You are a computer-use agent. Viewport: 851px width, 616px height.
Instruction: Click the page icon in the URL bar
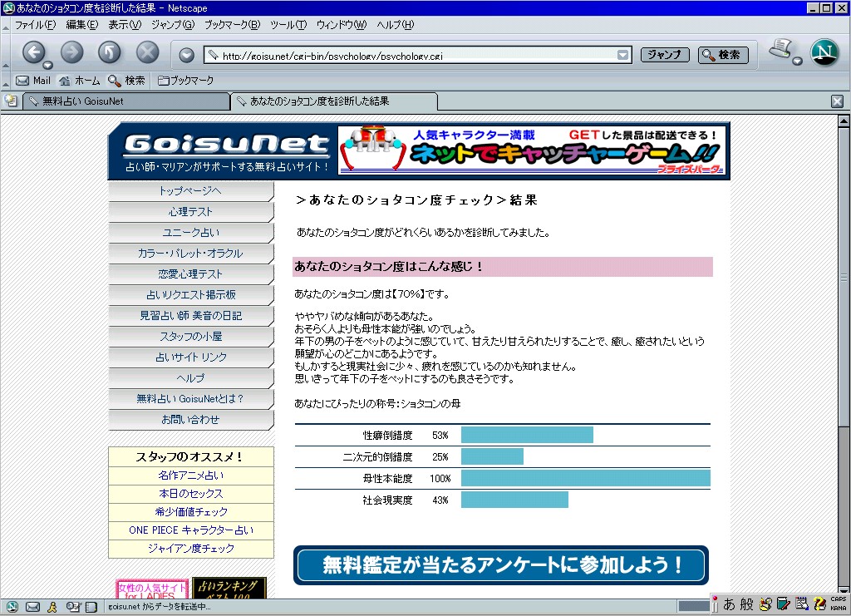pos(214,55)
